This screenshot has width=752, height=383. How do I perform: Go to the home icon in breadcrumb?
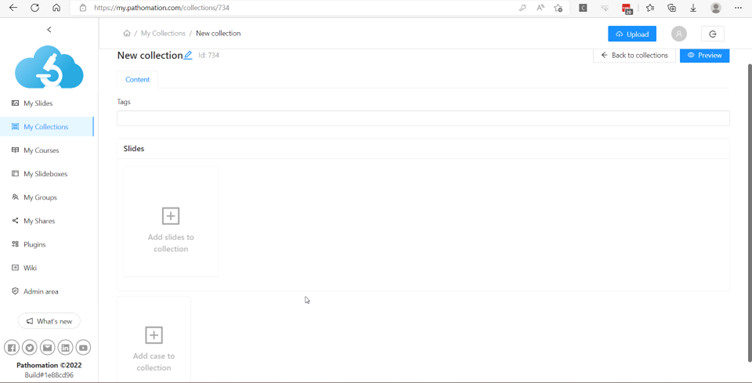point(127,34)
